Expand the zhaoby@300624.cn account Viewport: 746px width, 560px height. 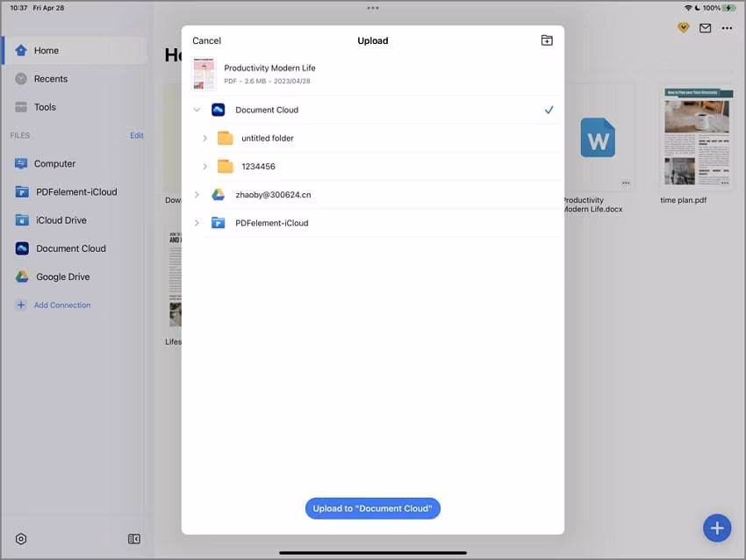coord(197,195)
